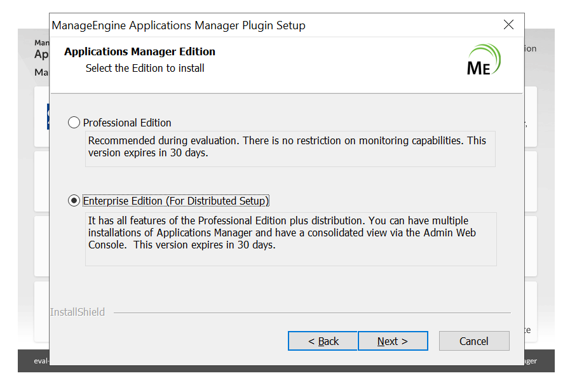This screenshot has height=392, width=577.
Task: Select the Professional Edition radio button
Action: click(x=74, y=123)
